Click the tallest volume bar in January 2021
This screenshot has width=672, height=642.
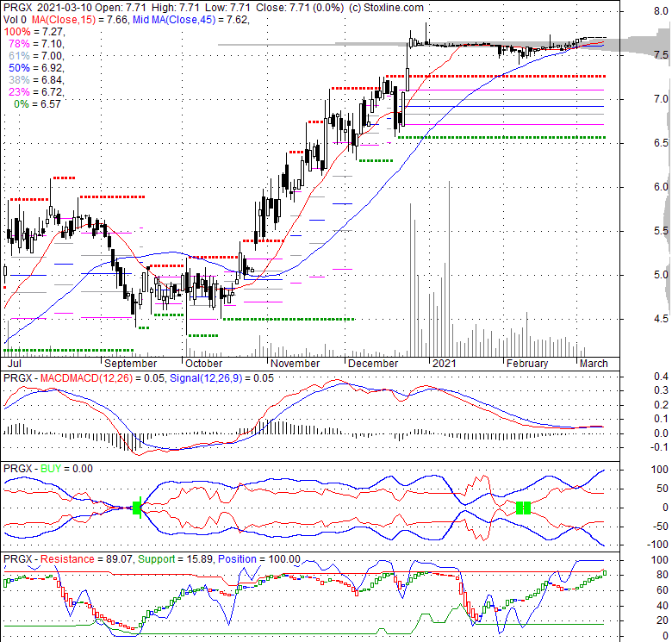tap(449, 269)
